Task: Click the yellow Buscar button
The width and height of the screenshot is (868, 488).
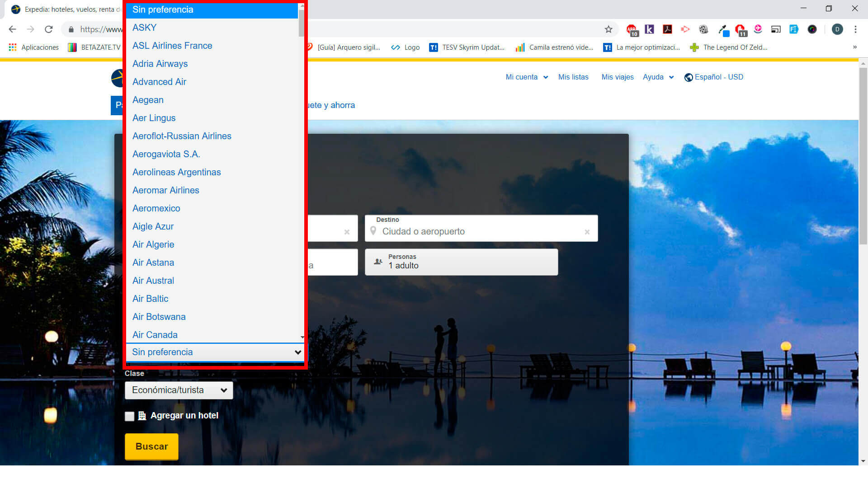Action: [151, 446]
